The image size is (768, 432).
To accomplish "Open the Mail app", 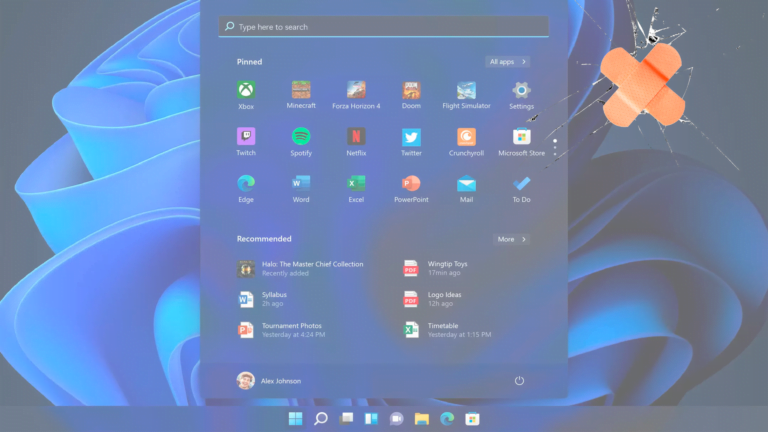I will 466,189.
